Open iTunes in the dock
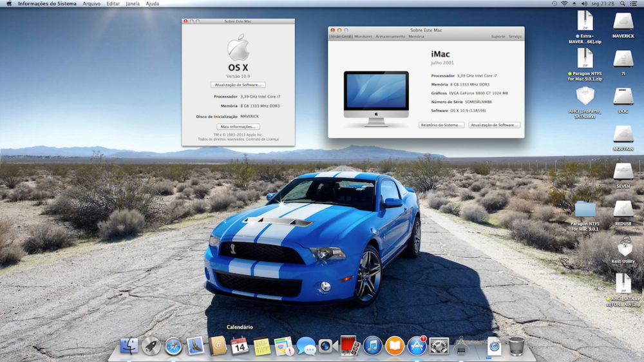 (x=373, y=347)
